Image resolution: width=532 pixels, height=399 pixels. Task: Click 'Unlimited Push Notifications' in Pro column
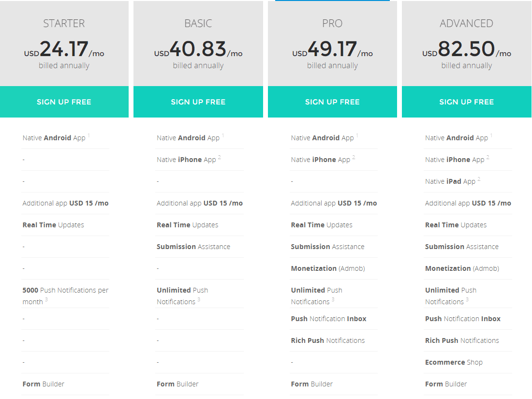coord(317,296)
